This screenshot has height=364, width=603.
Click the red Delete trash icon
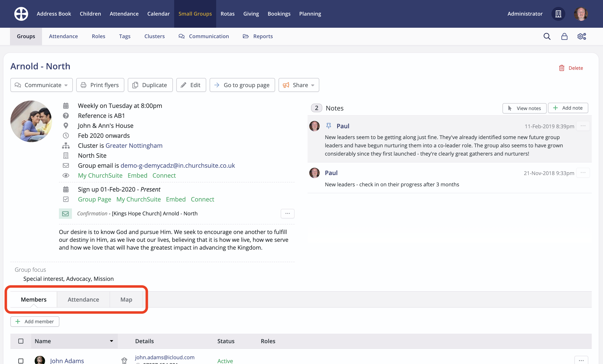[x=561, y=68]
